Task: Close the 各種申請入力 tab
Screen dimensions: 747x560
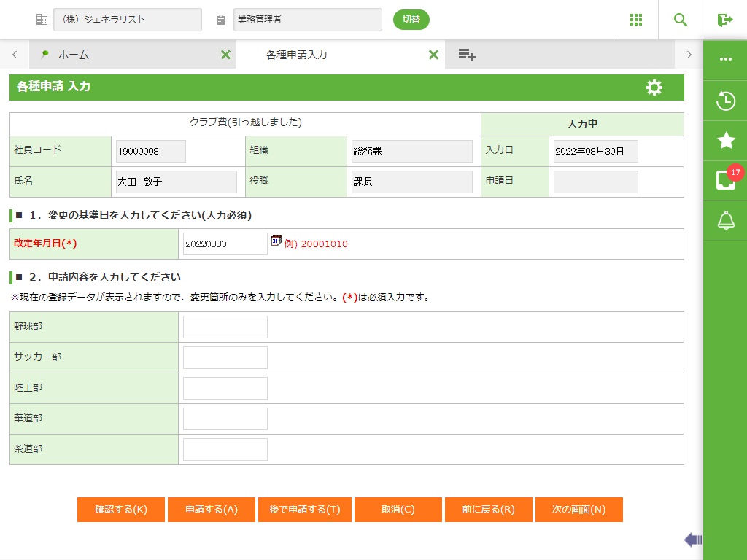Action: (433, 55)
